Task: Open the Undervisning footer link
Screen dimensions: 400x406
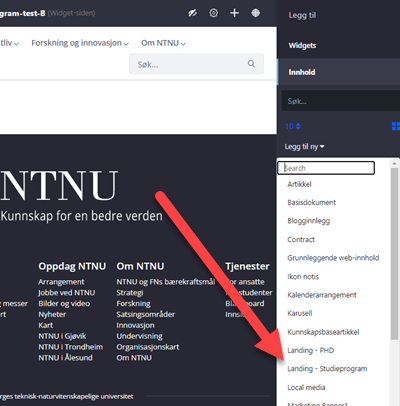Action: click(x=139, y=336)
